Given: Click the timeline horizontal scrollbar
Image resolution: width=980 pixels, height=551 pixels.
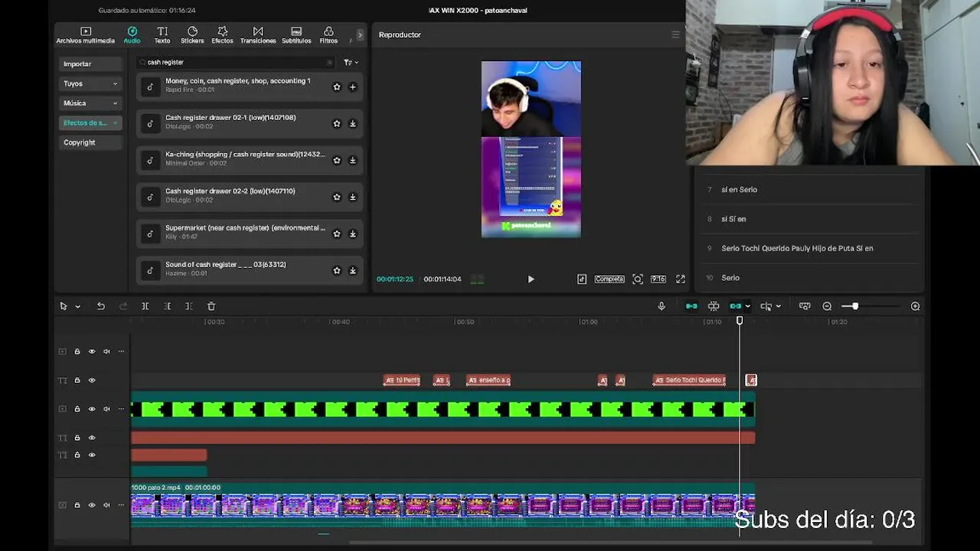Looking at the screenshot, I should click(x=610, y=543).
